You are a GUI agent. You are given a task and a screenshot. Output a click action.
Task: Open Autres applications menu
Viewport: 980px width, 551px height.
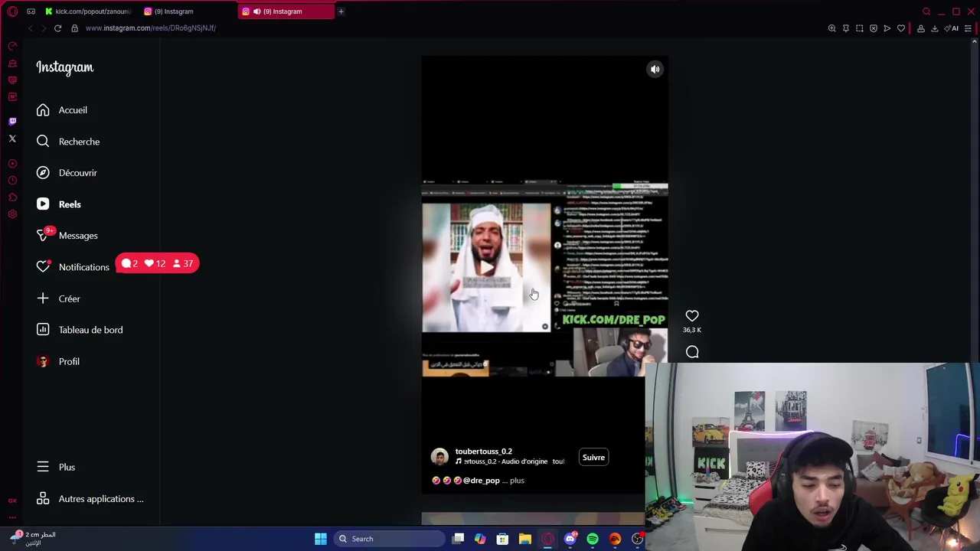point(90,499)
